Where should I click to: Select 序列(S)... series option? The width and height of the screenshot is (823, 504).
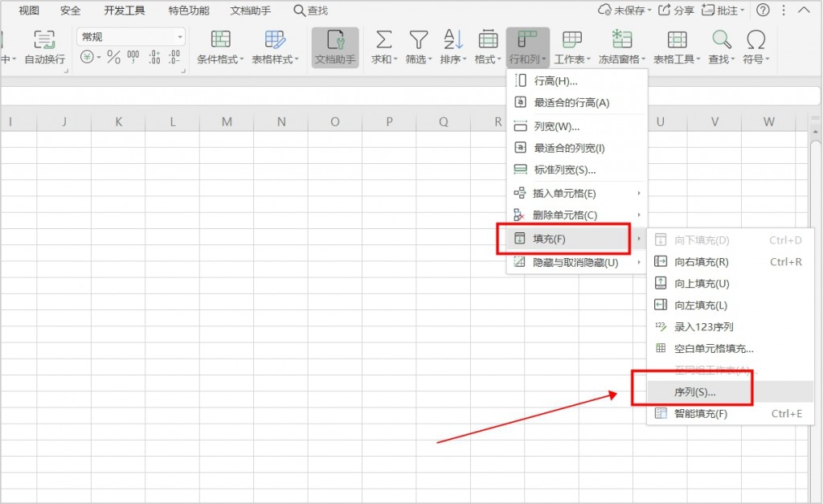[730, 391]
